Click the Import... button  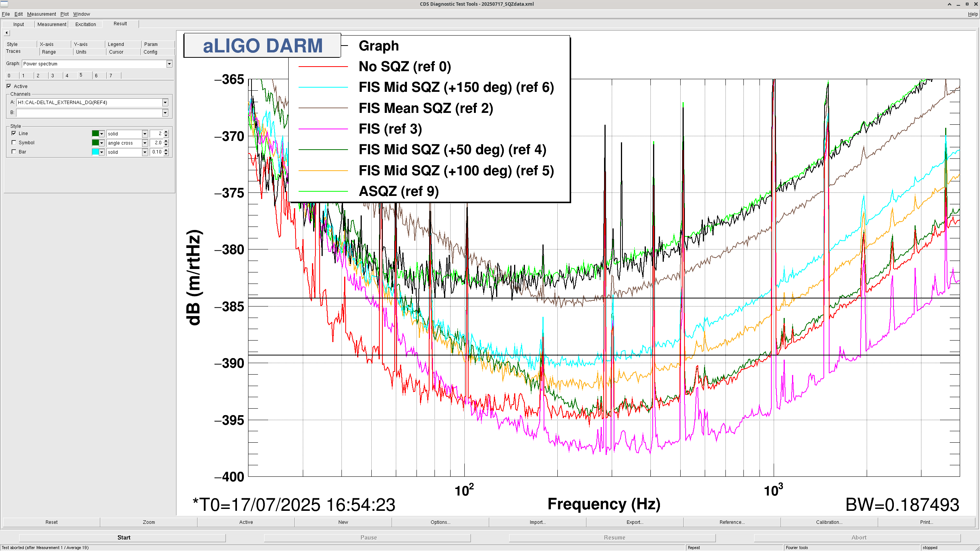538,522
